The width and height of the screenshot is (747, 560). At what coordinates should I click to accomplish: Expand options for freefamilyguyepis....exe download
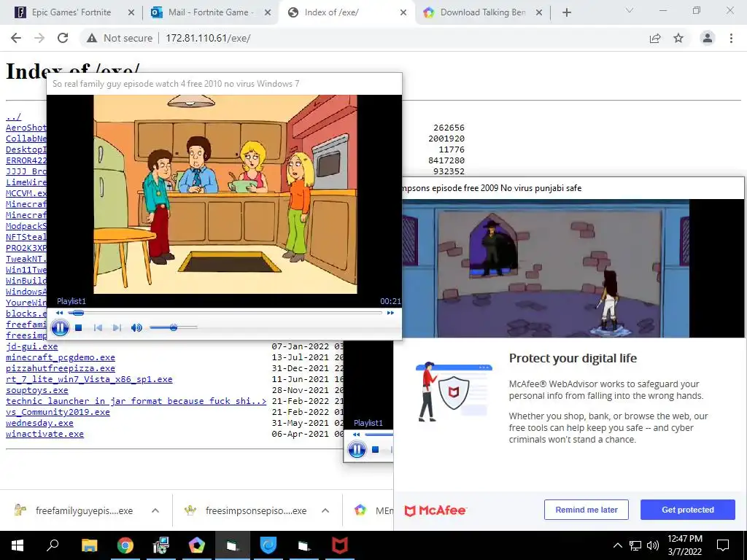pyautogui.click(x=155, y=510)
